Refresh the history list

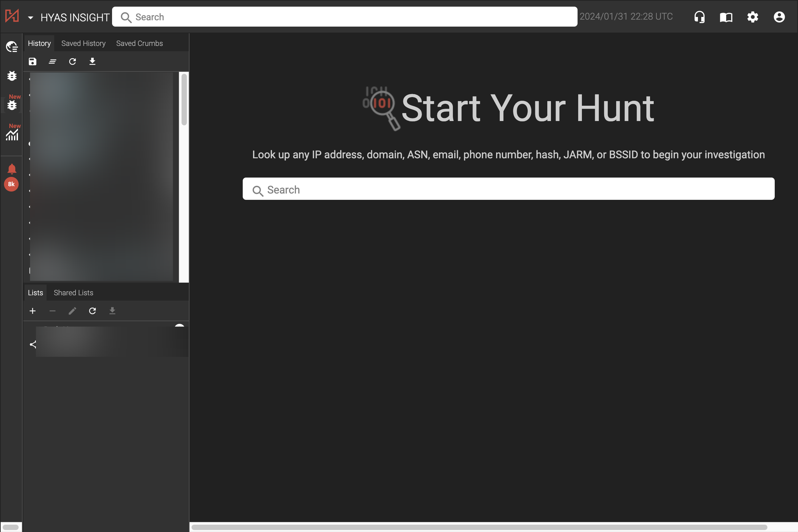pyautogui.click(x=72, y=62)
